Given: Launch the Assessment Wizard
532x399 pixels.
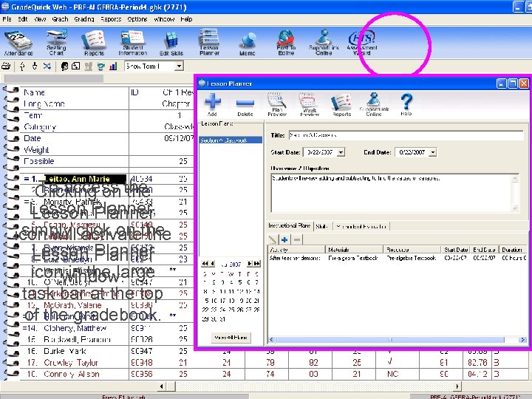Looking at the screenshot, I should coord(361,43).
